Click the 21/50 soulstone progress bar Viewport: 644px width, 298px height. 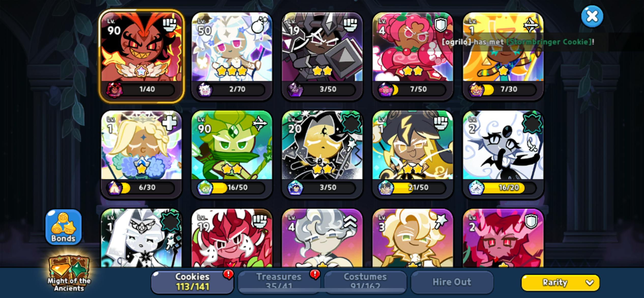pyautogui.click(x=418, y=187)
